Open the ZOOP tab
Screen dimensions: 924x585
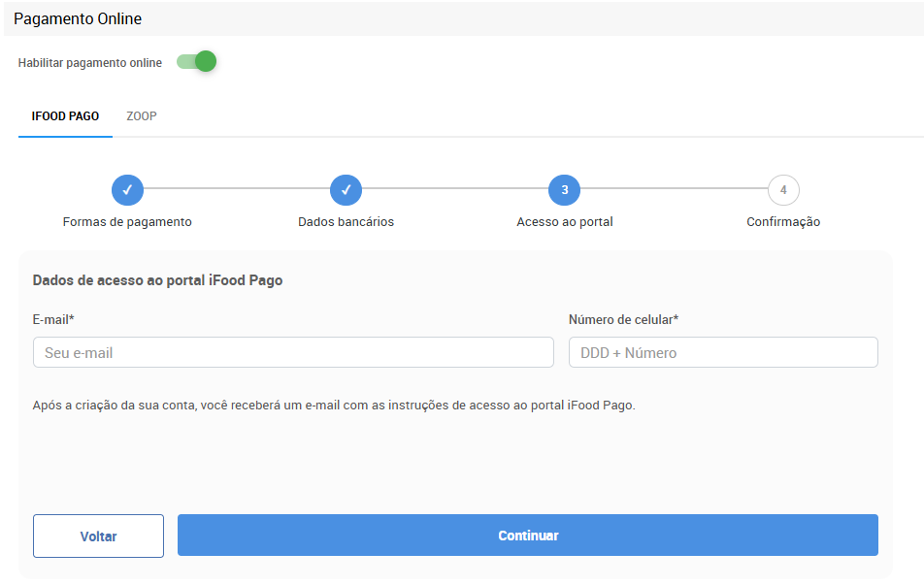(142, 116)
